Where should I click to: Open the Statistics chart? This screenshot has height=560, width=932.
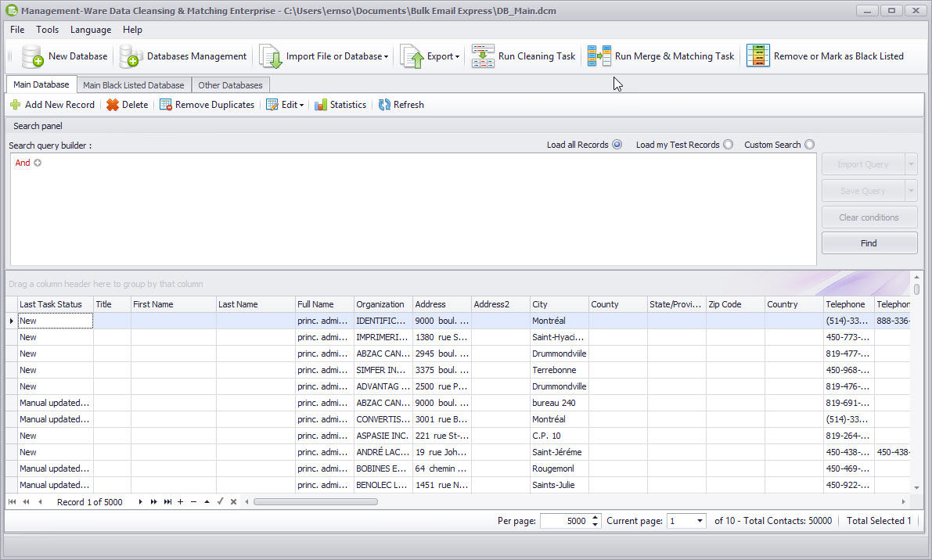point(340,105)
